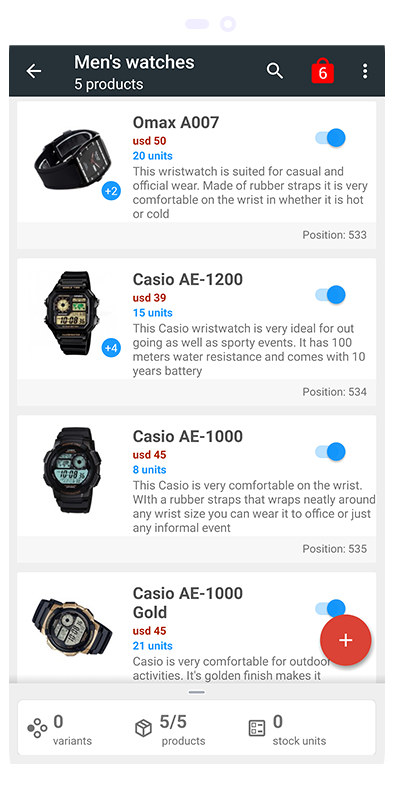This screenshot has width=394, height=802.
Task: Turn off the Casio AE-1200 toggle
Action: [x=331, y=295]
